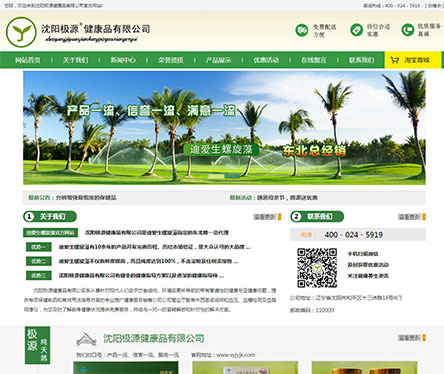Click the 优势二 green label
The width and height of the screenshot is (444, 374).
[x=39, y=261]
